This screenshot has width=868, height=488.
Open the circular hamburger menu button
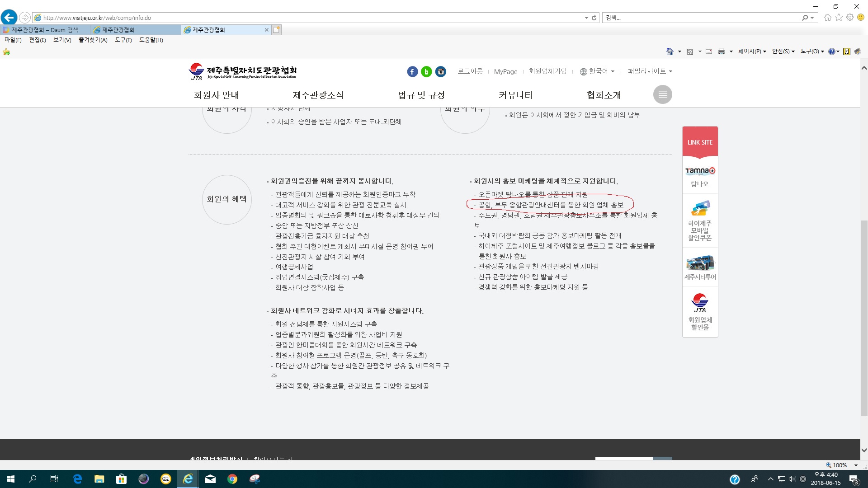[662, 94]
